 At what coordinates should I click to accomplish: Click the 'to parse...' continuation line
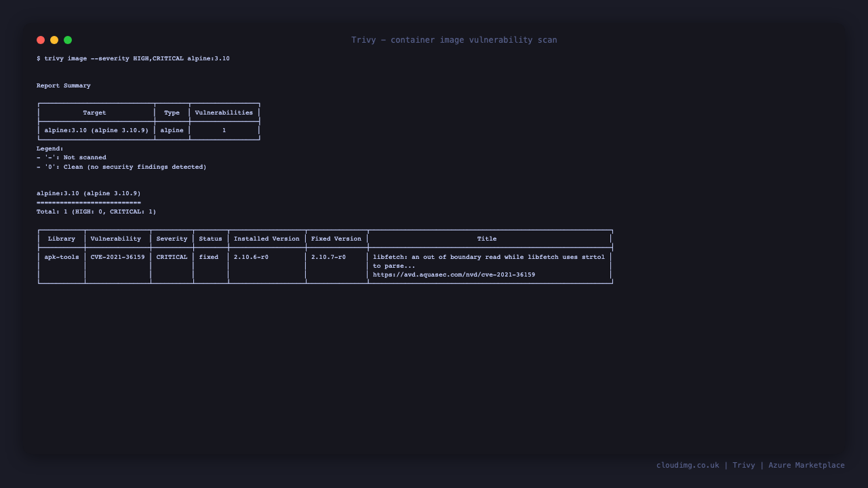click(394, 266)
